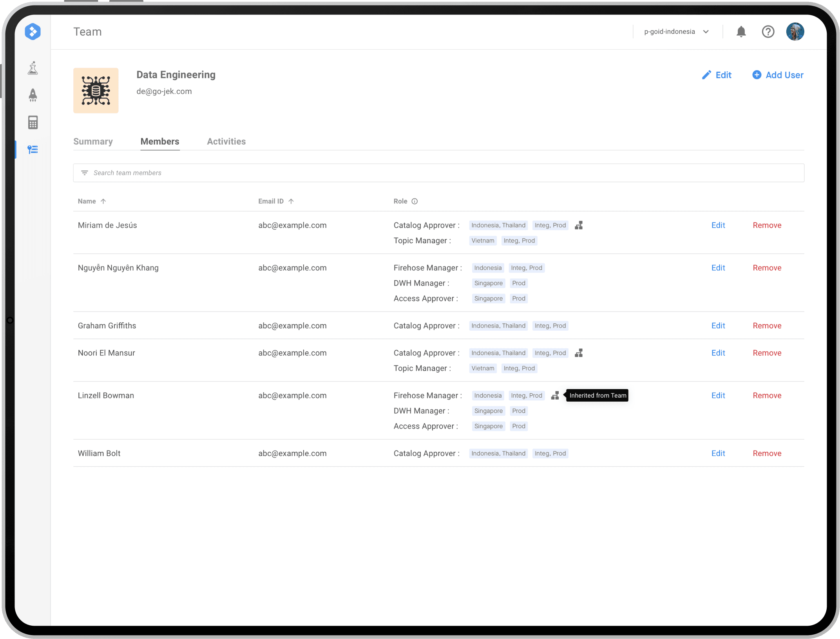Click the filter icon in search box

coord(85,173)
